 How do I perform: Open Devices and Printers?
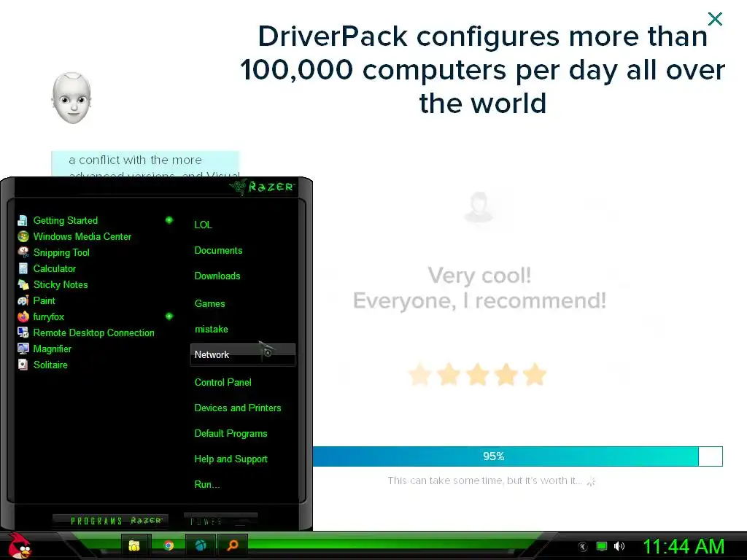tap(238, 408)
